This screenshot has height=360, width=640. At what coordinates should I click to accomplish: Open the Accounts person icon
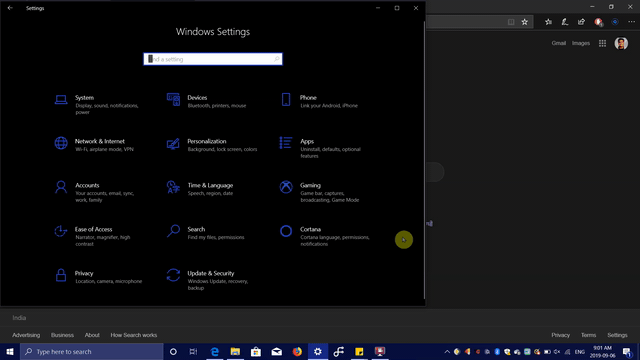61,187
